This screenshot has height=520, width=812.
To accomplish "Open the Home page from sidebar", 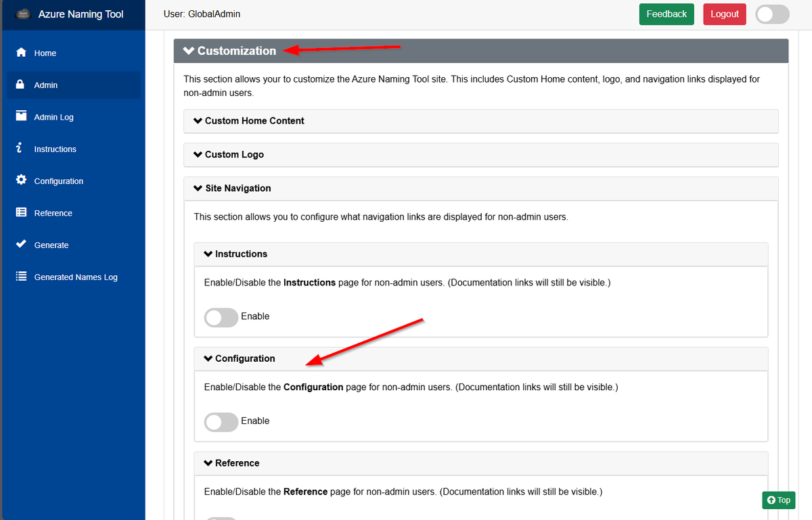I will (72, 53).
